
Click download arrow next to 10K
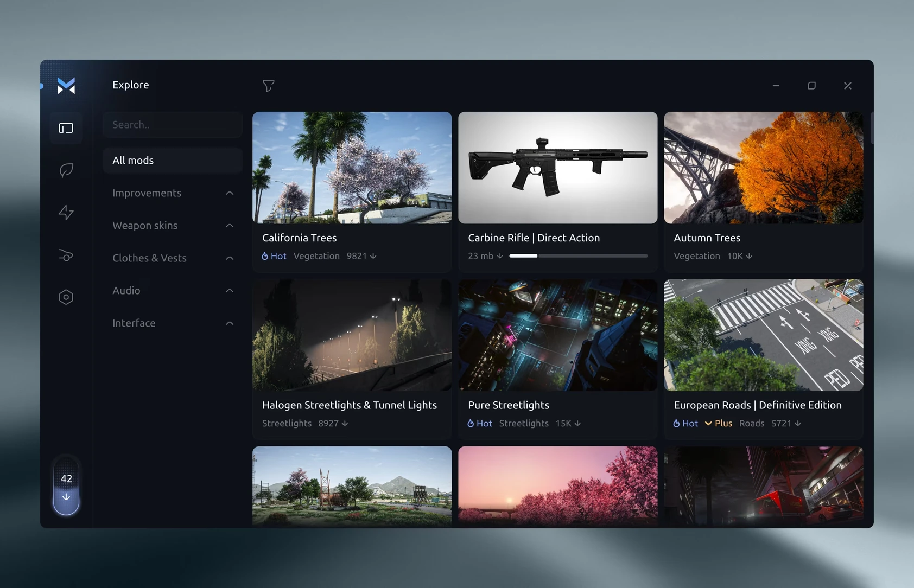pos(749,256)
